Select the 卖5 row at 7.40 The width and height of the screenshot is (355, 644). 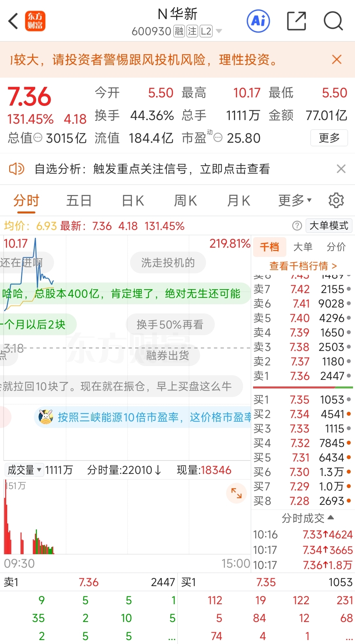[x=302, y=318]
